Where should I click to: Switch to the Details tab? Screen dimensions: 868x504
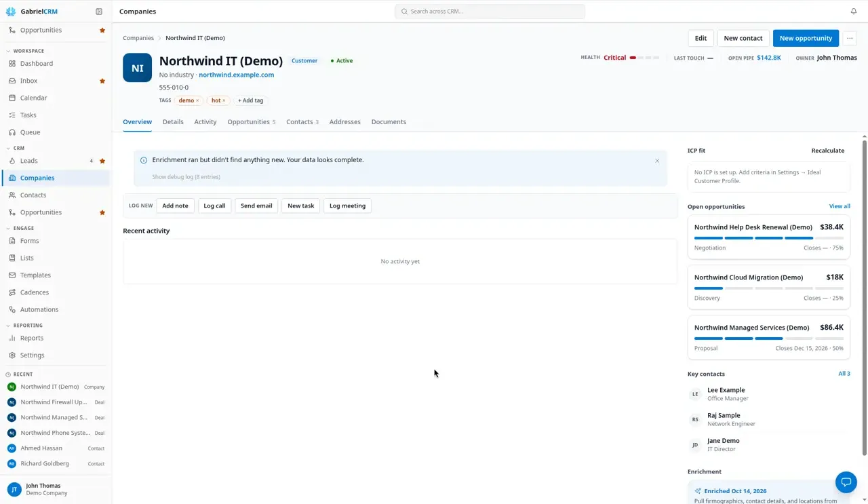pyautogui.click(x=173, y=122)
